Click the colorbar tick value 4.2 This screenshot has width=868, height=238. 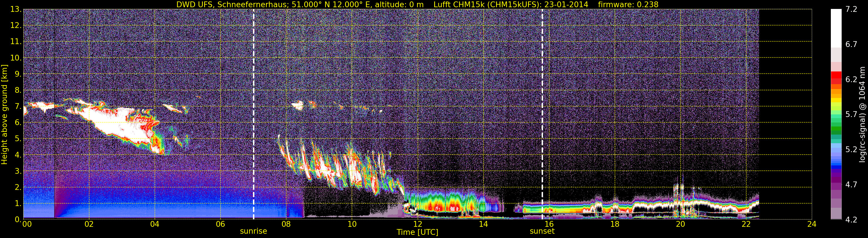851,220
